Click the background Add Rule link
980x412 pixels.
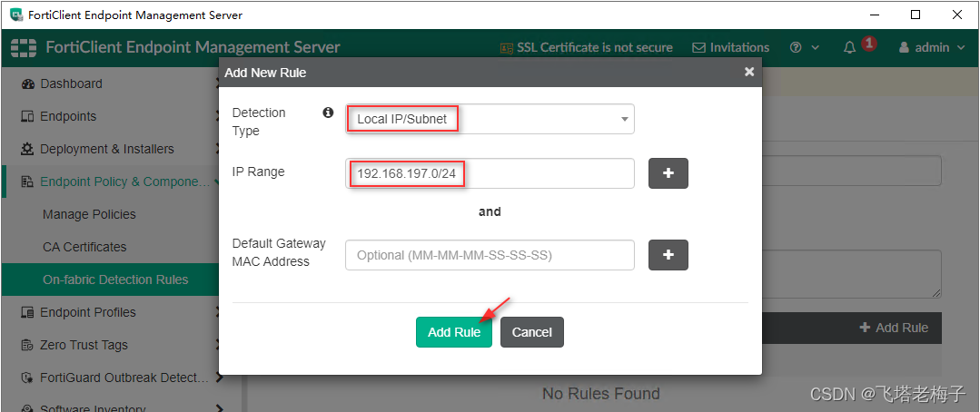pyautogui.click(x=894, y=328)
